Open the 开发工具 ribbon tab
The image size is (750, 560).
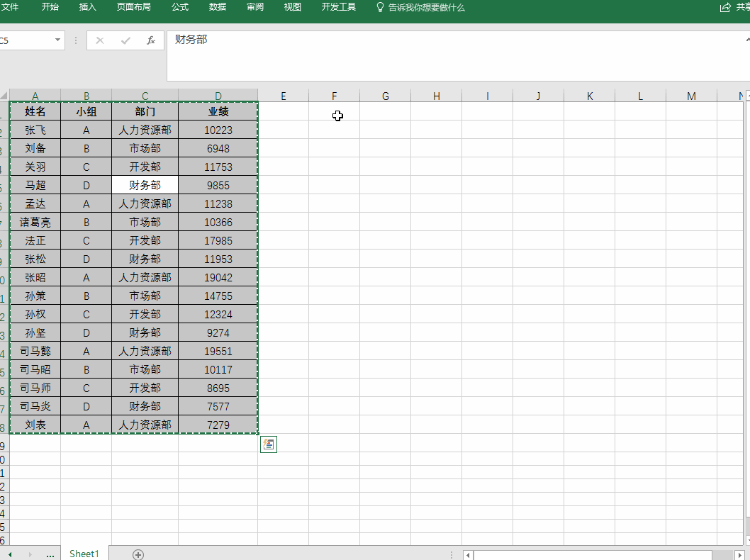click(339, 7)
